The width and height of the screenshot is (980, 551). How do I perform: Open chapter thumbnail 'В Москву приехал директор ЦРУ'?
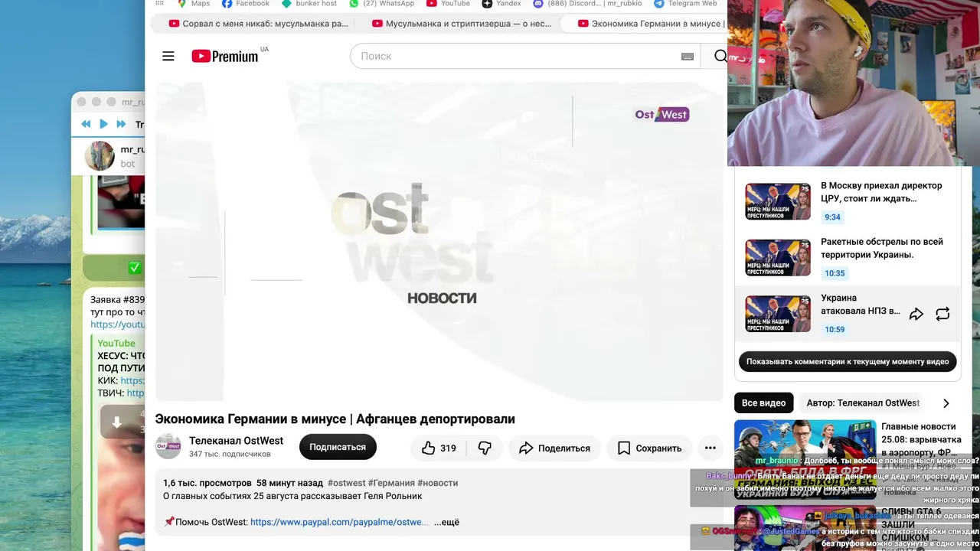coord(778,201)
